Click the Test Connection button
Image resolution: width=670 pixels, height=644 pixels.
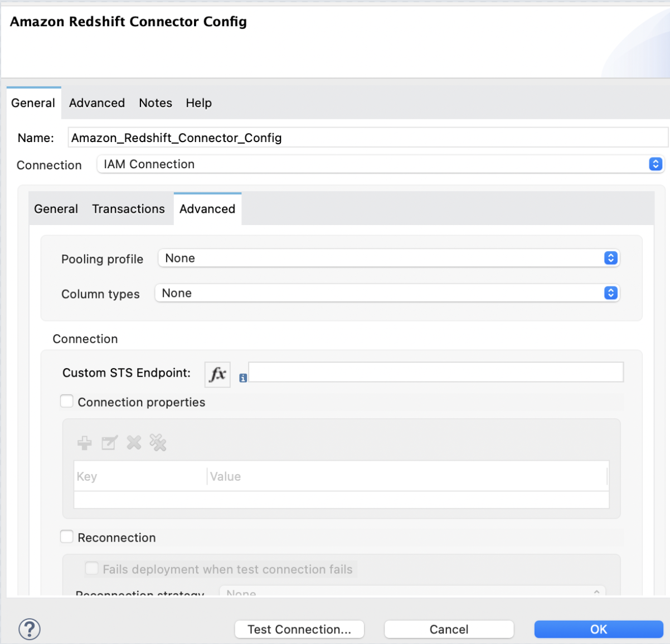coord(299,629)
